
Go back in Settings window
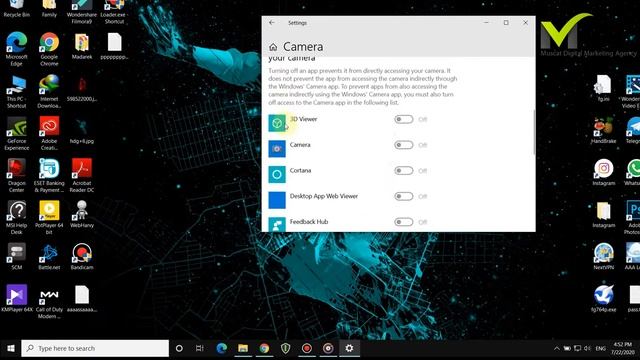tap(272, 23)
